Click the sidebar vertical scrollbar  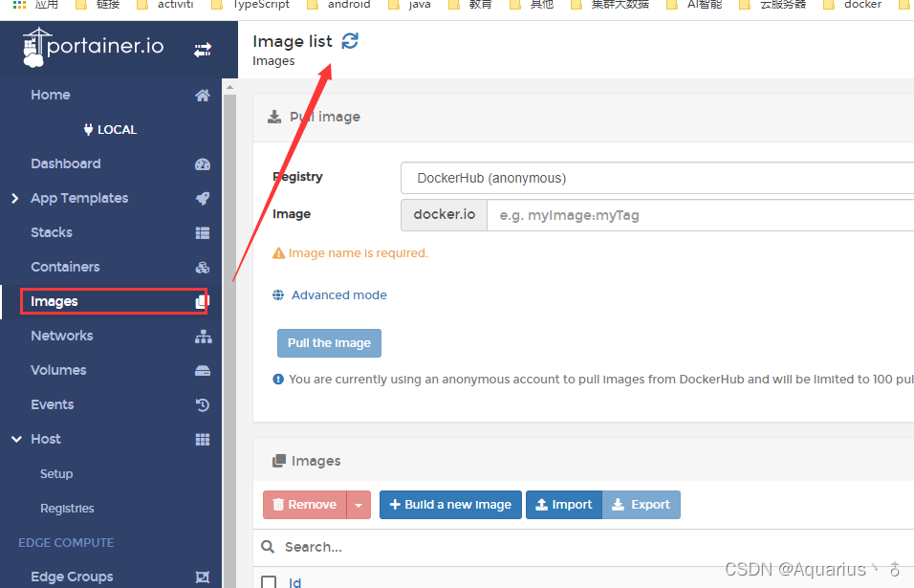point(229,341)
